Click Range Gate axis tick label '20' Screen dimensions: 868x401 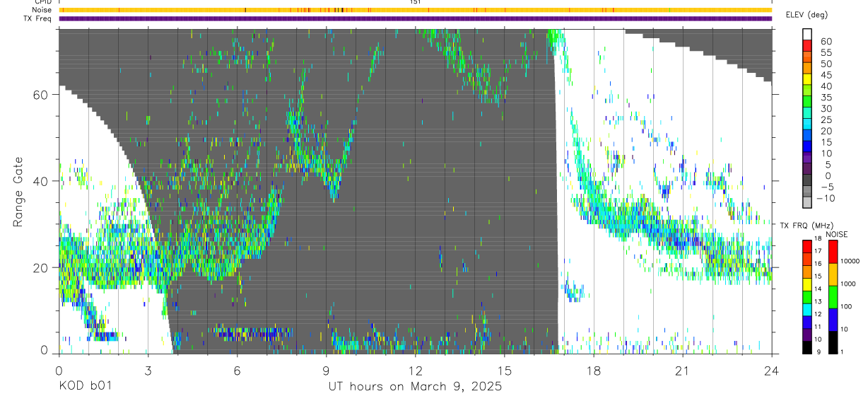40,267
